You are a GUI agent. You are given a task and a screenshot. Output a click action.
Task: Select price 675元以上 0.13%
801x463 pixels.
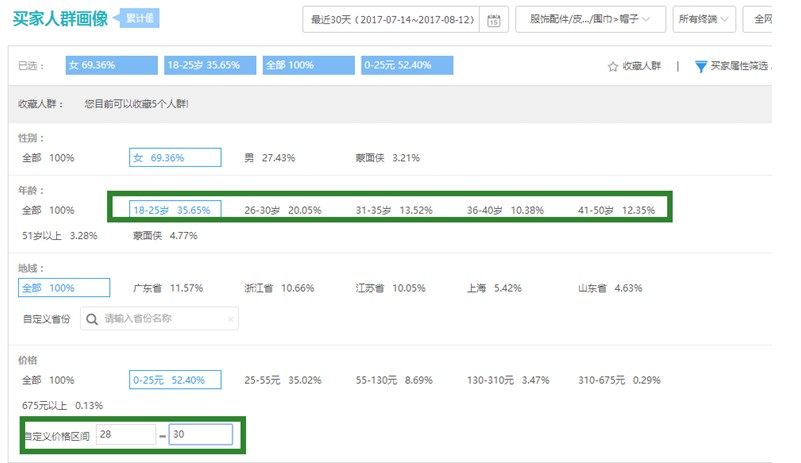pyautogui.click(x=62, y=406)
